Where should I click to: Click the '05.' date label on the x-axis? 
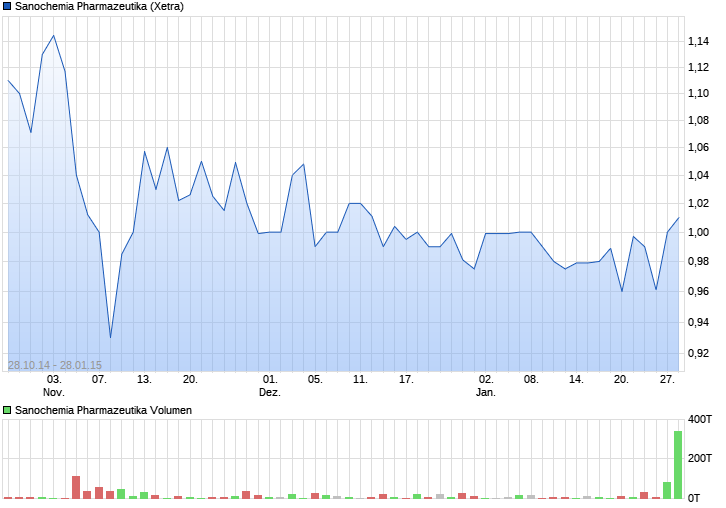(315, 379)
